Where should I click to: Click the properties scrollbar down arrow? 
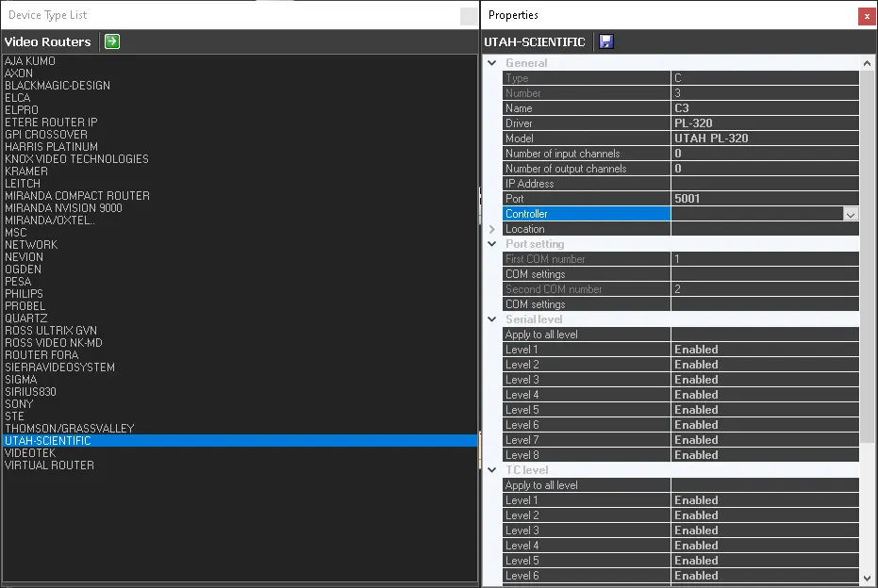tap(868, 578)
